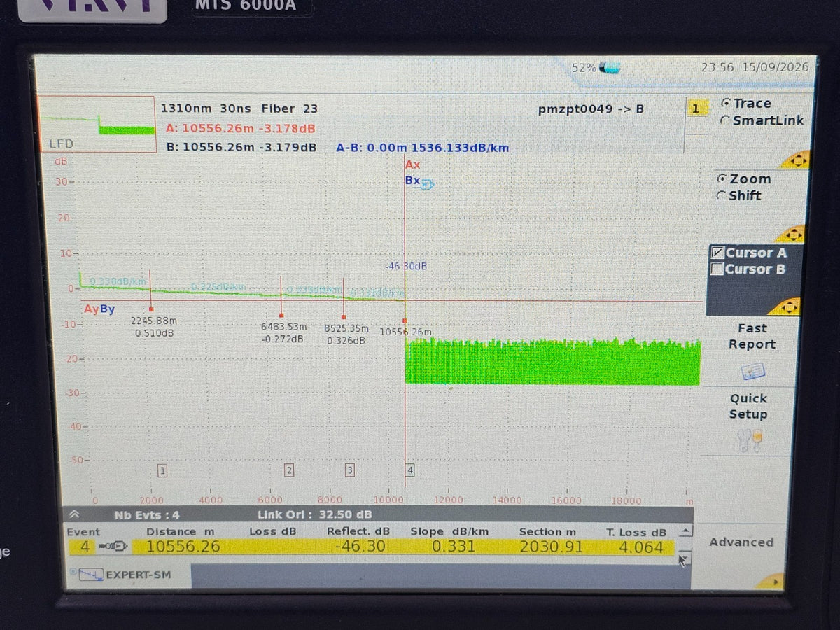Click the connector icon in event row 4

click(113, 547)
